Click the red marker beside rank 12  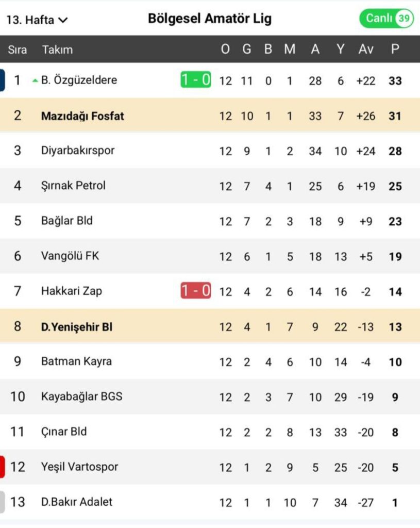(x=3, y=467)
